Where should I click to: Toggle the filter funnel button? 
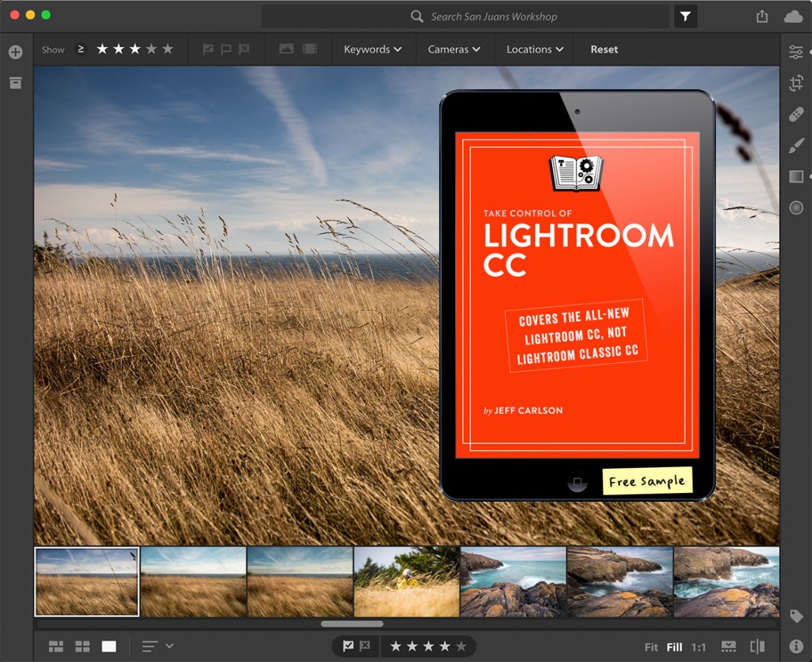pos(685,16)
